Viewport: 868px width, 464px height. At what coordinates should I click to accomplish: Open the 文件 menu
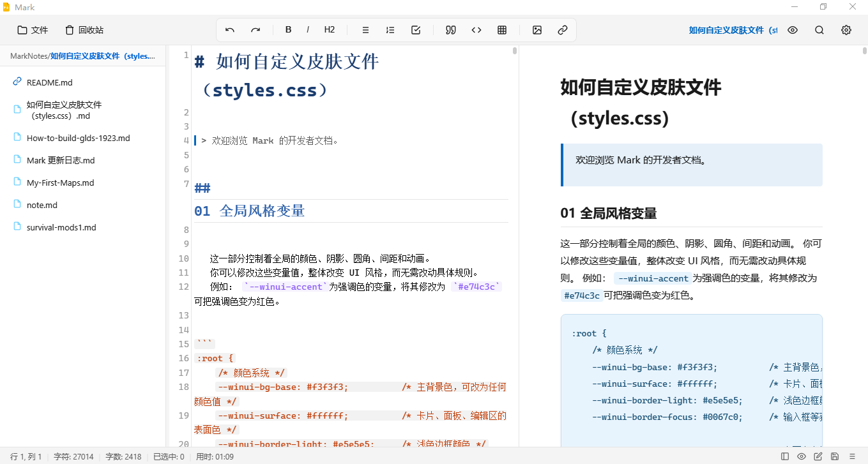point(33,30)
